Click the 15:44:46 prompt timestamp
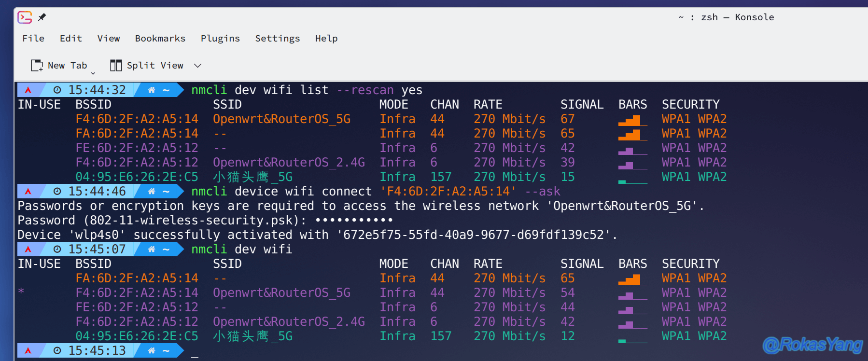This screenshot has height=361, width=868. click(97, 191)
